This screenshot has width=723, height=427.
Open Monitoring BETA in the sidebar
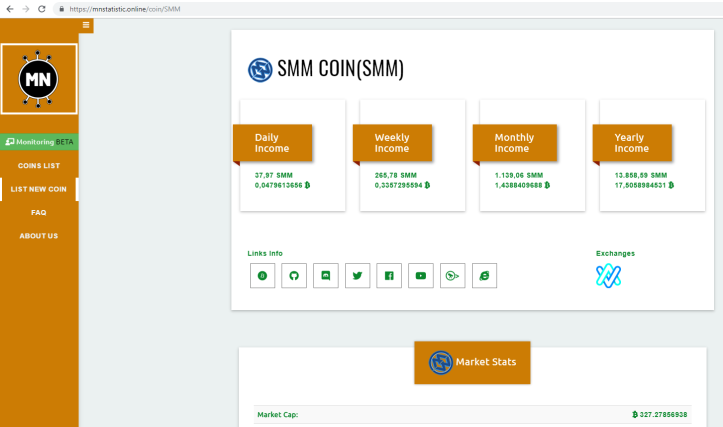(39, 142)
